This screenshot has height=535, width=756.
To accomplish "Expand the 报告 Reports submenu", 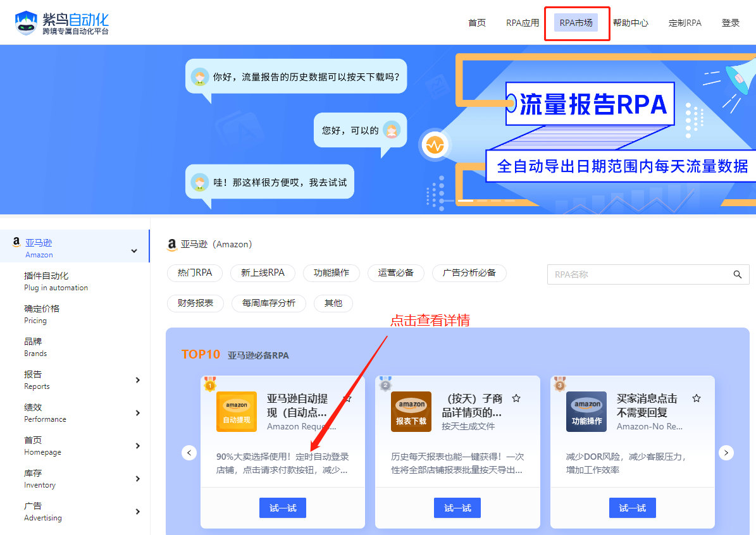I will pos(137,380).
